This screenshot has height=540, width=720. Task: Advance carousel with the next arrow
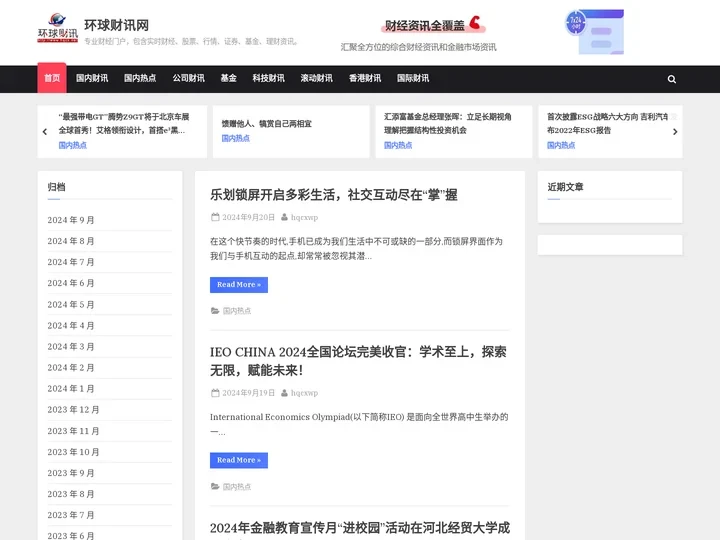tap(675, 132)
